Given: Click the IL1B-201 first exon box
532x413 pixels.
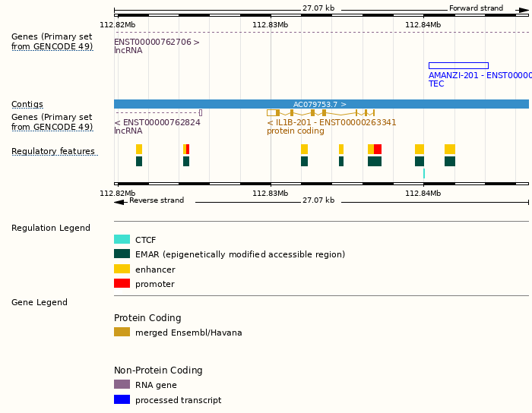Looking at the screenshot, I should click(271, 112).
